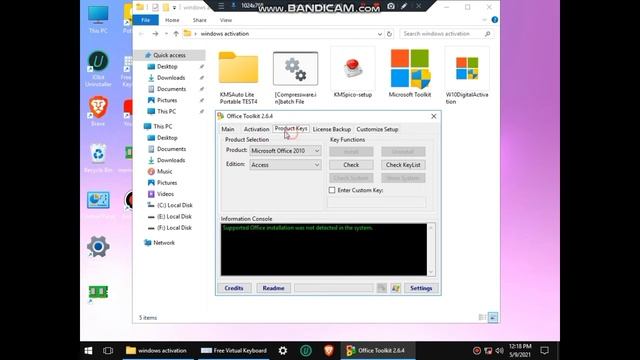Open (E:) Local Disk in navigation pane

tap(174, 217)
